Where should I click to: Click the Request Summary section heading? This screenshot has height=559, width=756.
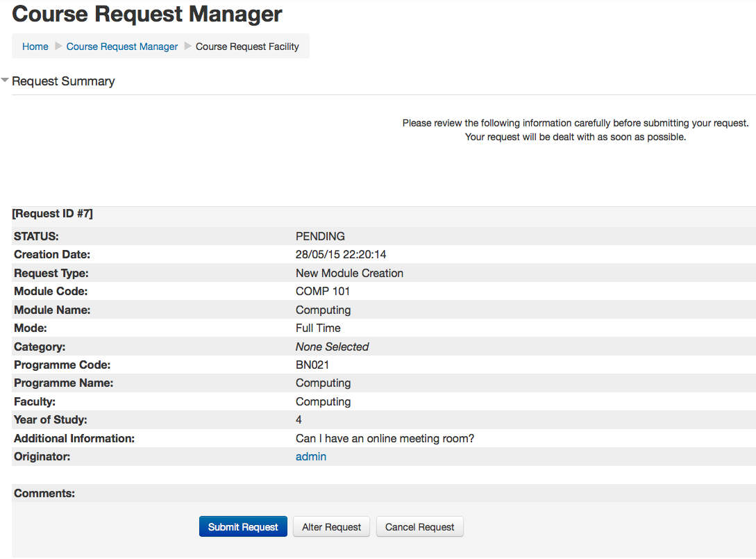click(63, 81)
